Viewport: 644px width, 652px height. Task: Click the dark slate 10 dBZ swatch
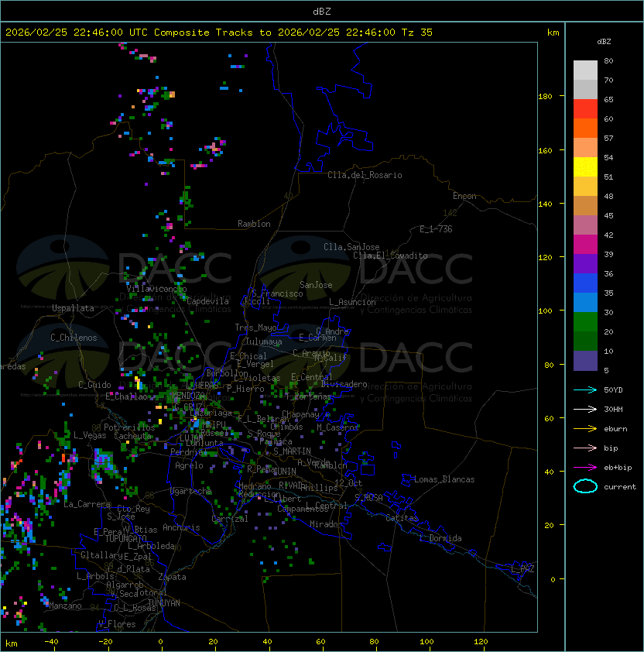tap(585, 361)
